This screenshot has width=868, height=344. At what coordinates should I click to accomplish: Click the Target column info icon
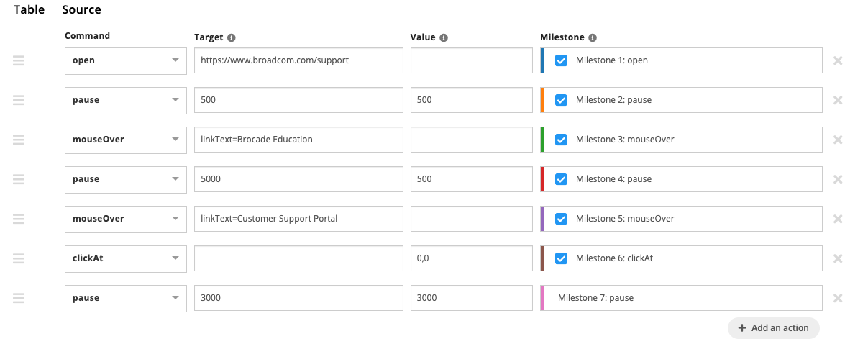point(232,38)
